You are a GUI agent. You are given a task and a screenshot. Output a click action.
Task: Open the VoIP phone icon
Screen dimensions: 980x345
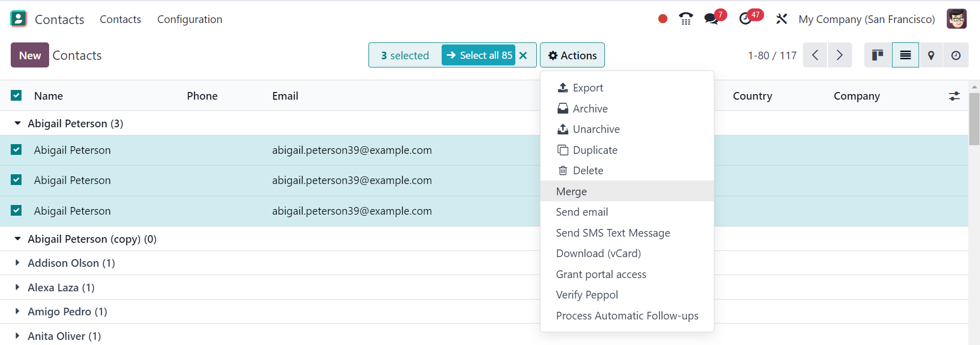[686, 19]
